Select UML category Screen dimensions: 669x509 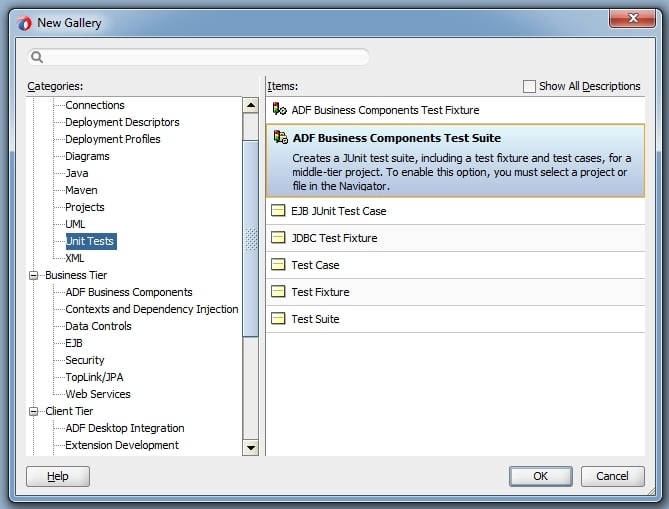(75, 224)
